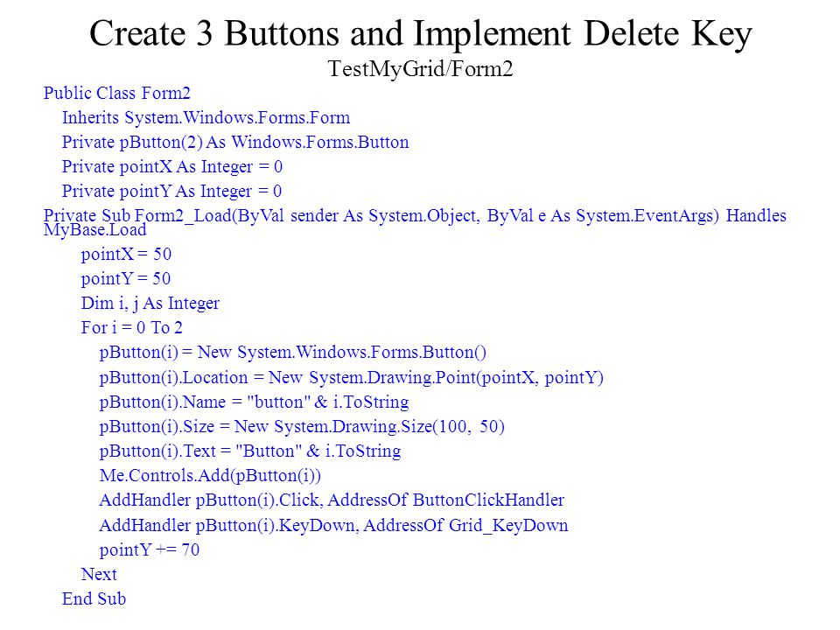
Task: Click the AddHandler line for Grid_KeyDown
Action: [333, 526]
